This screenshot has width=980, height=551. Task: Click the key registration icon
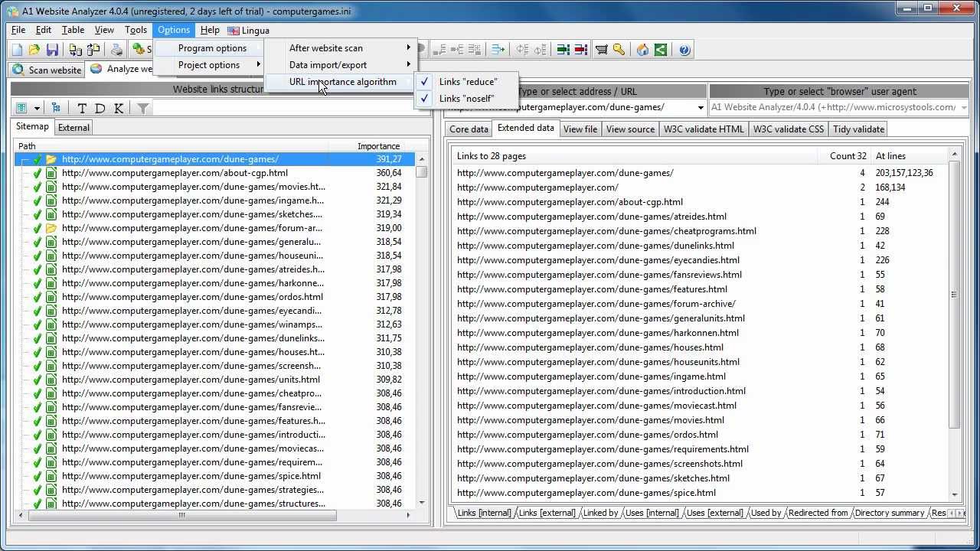coord(619,50)
